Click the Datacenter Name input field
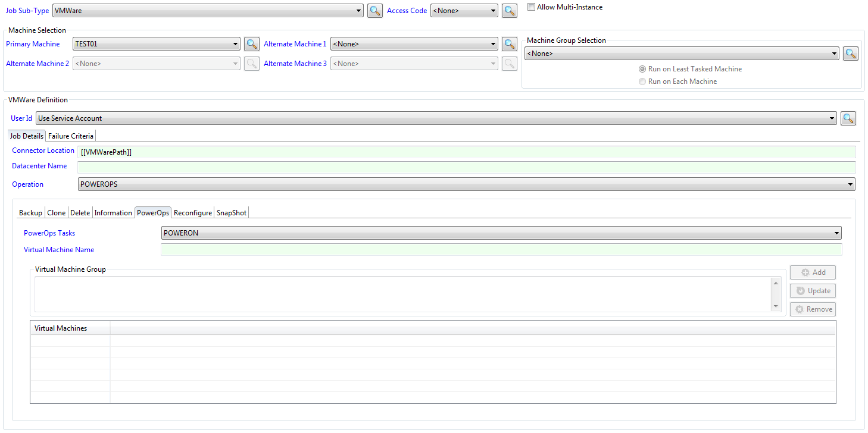 (467, 168)
